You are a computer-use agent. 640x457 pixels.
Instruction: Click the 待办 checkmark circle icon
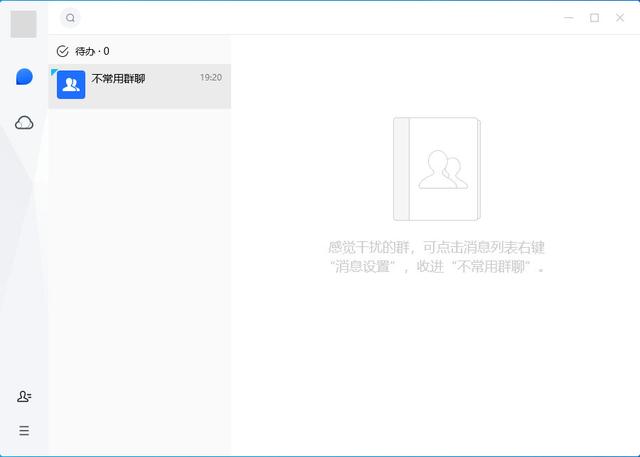(x=63, y=51)
